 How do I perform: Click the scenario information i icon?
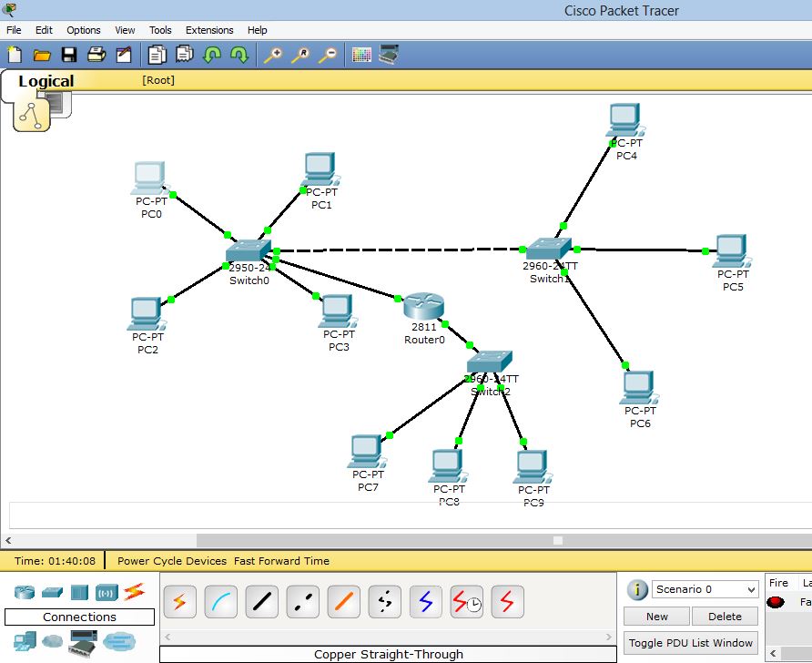(637, 589)
